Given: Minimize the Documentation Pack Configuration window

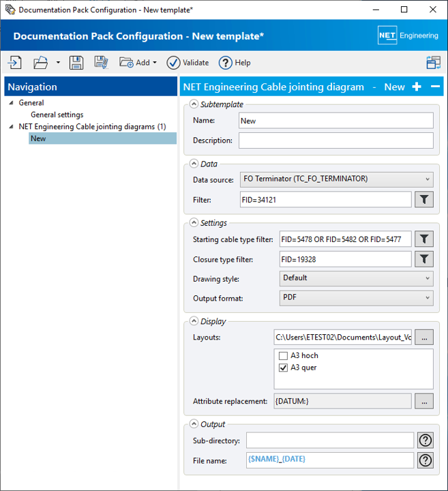Looking at the screenshot, I should [376, 10].
